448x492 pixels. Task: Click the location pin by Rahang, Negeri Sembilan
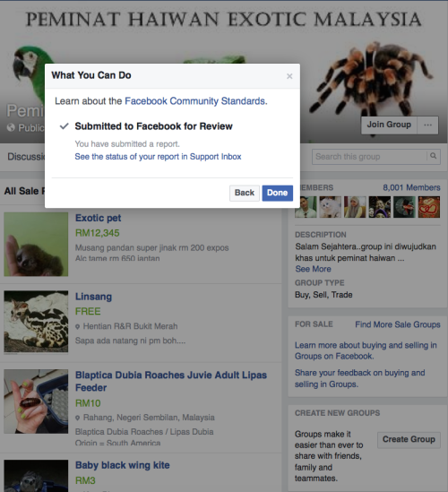[x=77, y=418]
